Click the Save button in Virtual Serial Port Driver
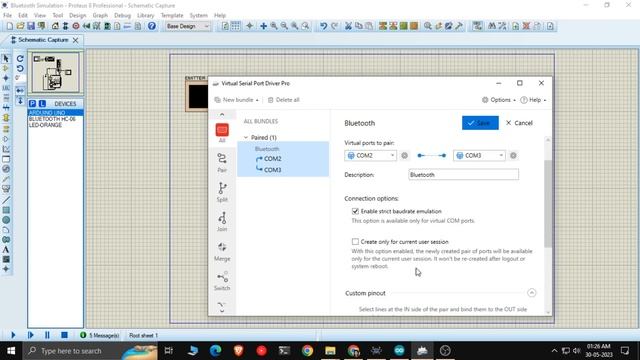The width and height of the screenshot is (640, 360). click(480, 123)
